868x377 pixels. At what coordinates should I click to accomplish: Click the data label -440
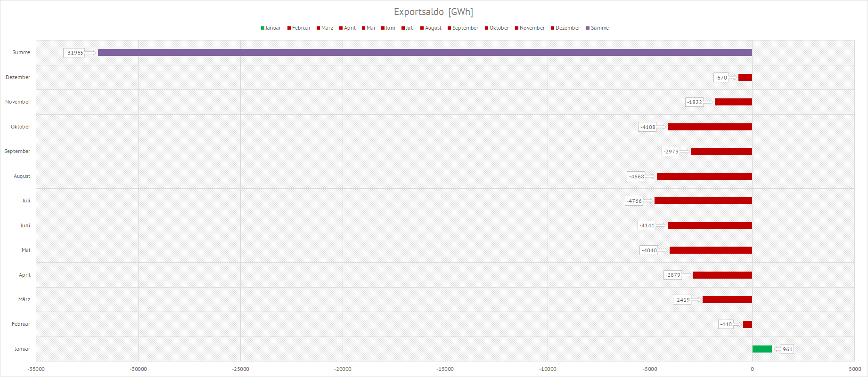(x=726, y=324)
